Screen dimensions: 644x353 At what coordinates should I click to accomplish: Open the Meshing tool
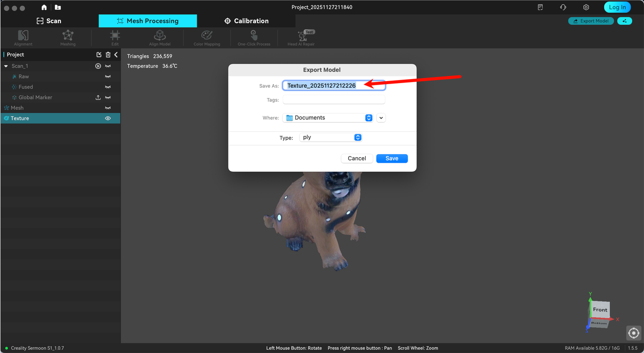click(x=68, y=37)
